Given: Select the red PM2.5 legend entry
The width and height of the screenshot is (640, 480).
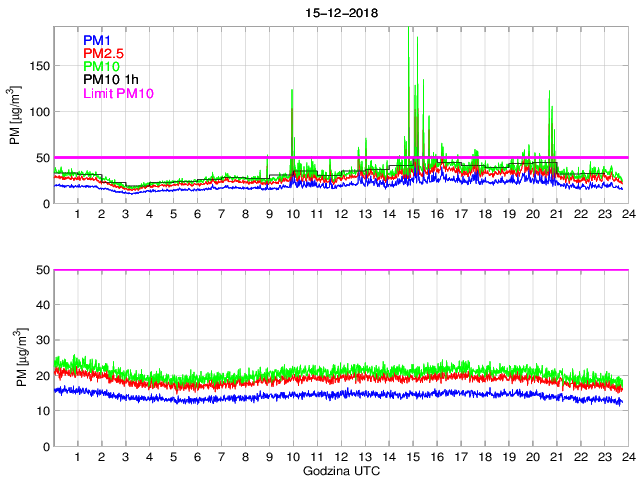Looking at the screenshot, I should tap(103, 53).
